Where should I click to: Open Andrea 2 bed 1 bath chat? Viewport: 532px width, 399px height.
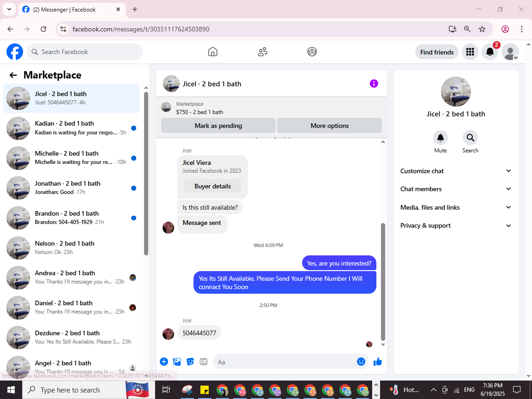pos(71,277)
